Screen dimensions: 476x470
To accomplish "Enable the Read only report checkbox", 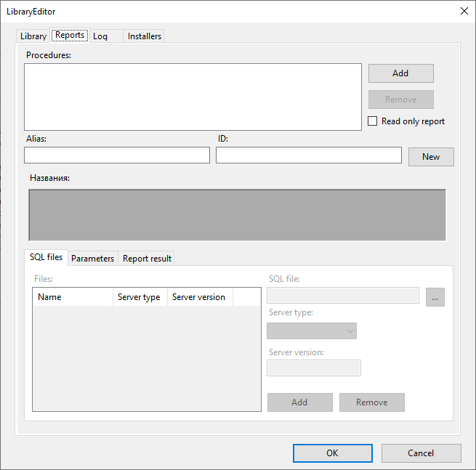I will pos(373,121).
